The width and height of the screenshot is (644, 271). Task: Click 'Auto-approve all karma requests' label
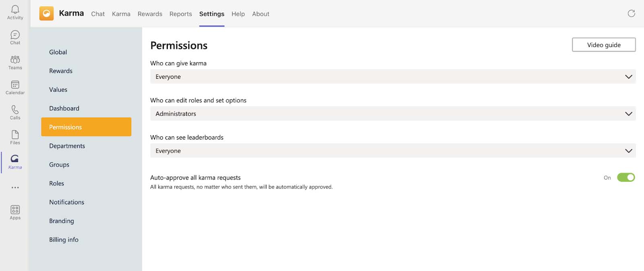[x=195, y=177]
